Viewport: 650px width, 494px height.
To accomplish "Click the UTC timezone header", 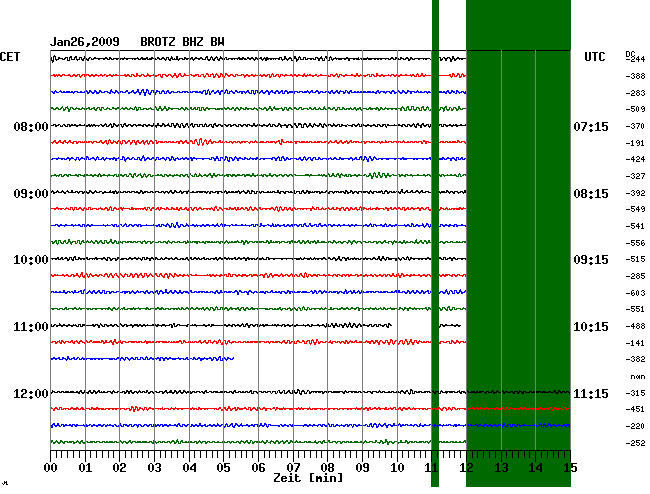I will click(x=594, y=57).
